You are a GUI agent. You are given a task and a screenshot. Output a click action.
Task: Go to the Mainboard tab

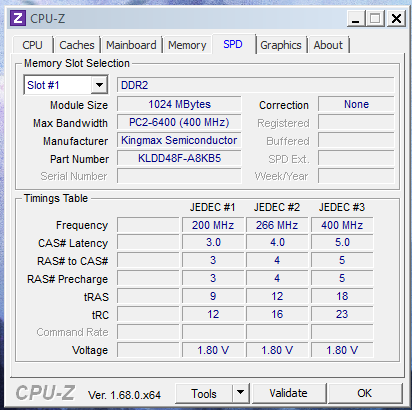131,45
